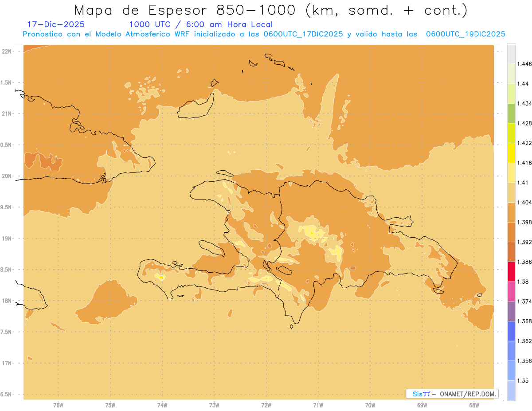The height and width of the screenshot is (411, 532).
Task: Click the "20N" latitude label
Action: coord(7,176)
